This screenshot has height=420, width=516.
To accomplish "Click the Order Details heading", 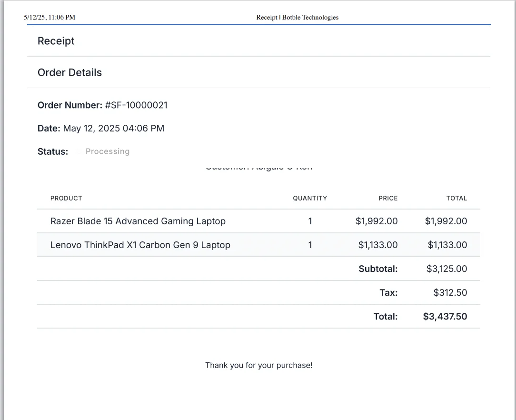I will [69, 72].
